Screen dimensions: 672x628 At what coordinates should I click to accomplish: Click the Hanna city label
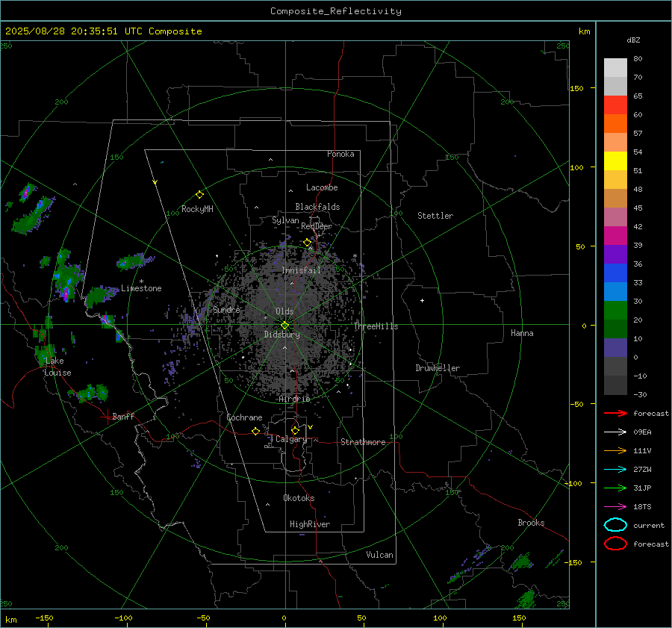522,333
